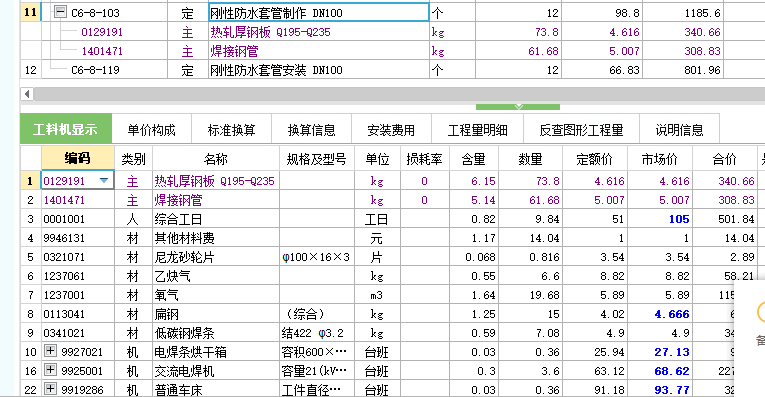The width and height of the screenshot is (765, 397).
Task: Select tree item C6-8-119
Action: 95,70
